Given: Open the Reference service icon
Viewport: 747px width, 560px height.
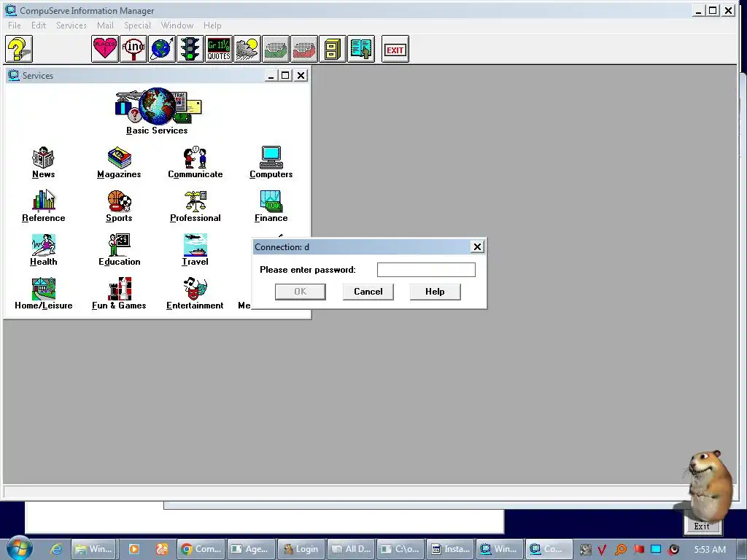Looking at the screenshot, I should pyautogui.click(x=43, y=206).
